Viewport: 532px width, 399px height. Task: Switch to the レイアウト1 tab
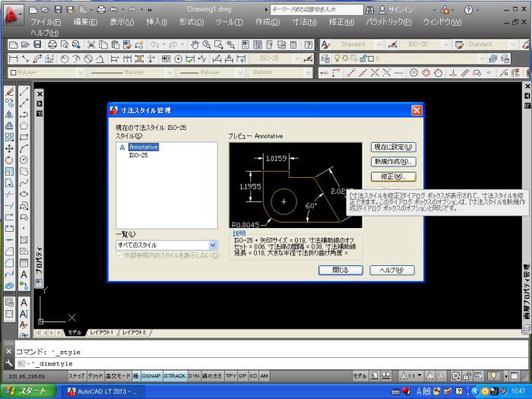click(x=101, y=333)
